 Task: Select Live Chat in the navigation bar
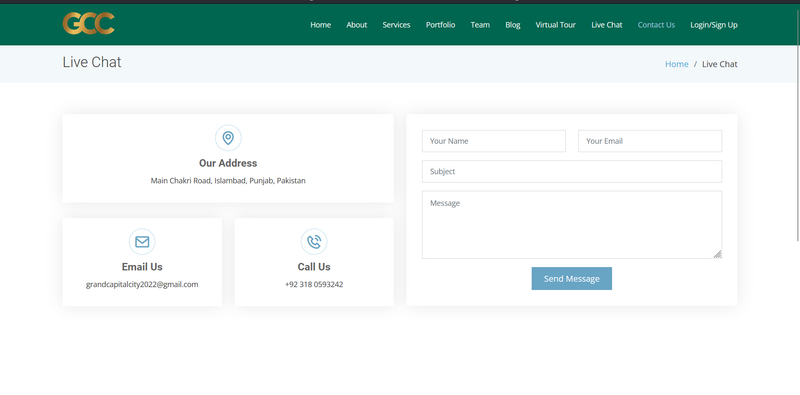click(x=607, y=24)
